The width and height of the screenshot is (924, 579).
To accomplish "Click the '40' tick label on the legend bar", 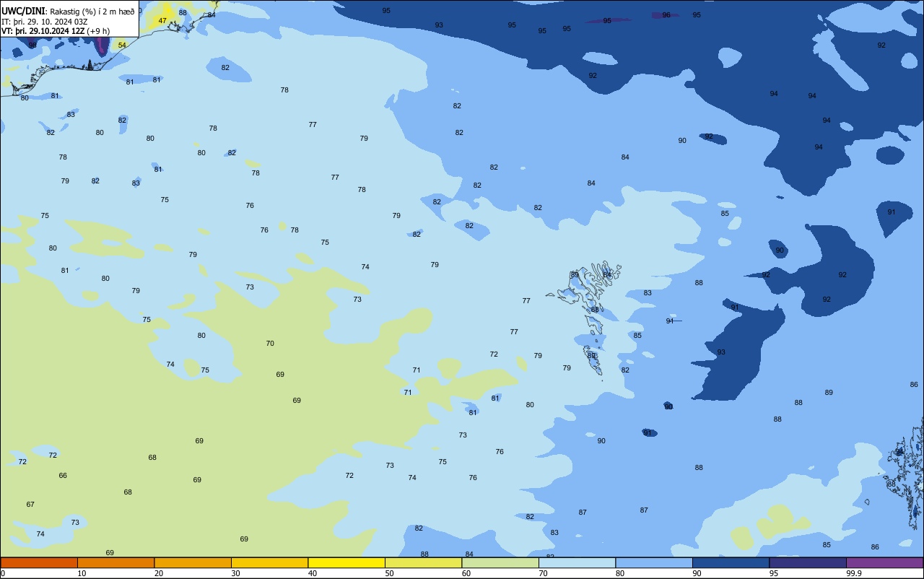I will (x=313, y=573).
